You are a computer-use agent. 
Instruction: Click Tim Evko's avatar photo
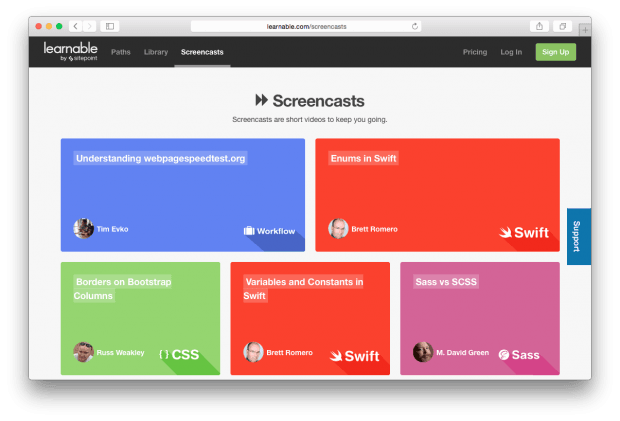pyautogui.click(x=84, y=229)
